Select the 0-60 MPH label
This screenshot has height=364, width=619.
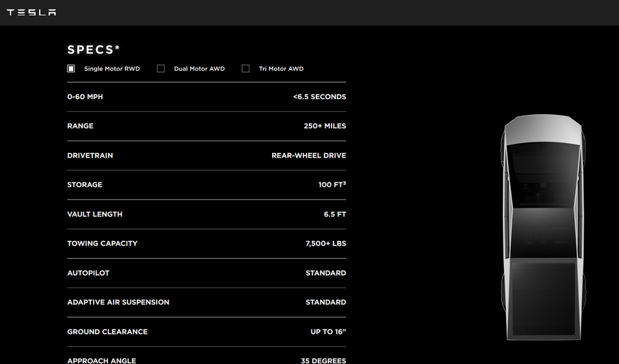point(85,97)
